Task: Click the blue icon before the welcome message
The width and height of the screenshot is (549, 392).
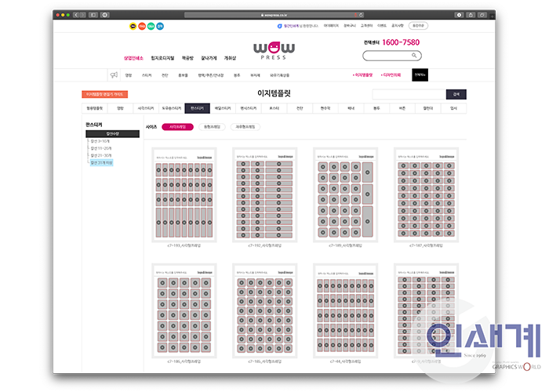Action: [279, 26]
